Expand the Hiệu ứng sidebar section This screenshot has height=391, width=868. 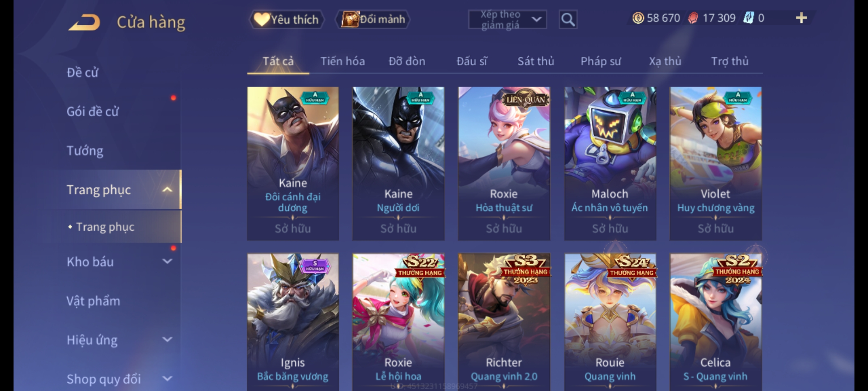coord(167,340)
